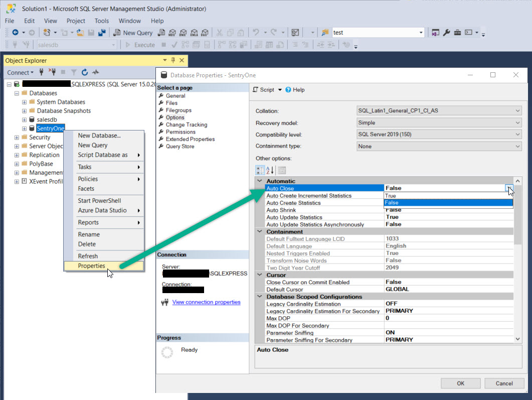This screenshot has height=400, width=532.
Task: Click the Parse query checkmark icon
Action: [x=174, y=44]
